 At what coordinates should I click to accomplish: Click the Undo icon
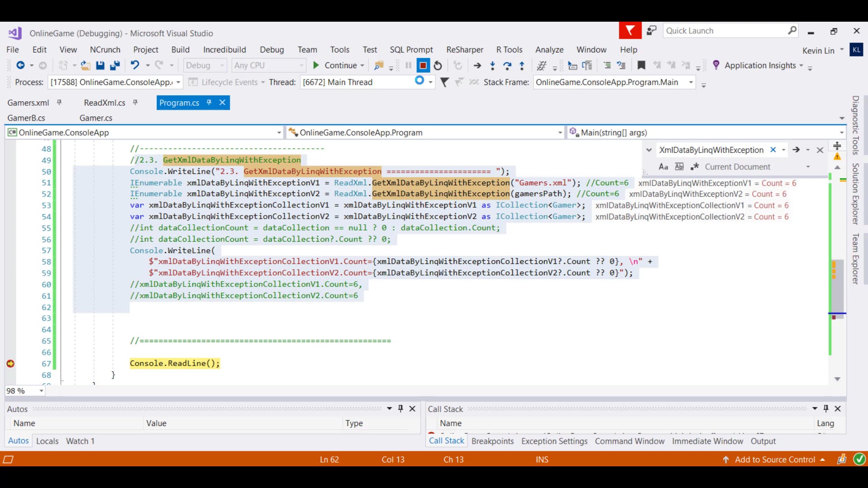tap(135, 65)
